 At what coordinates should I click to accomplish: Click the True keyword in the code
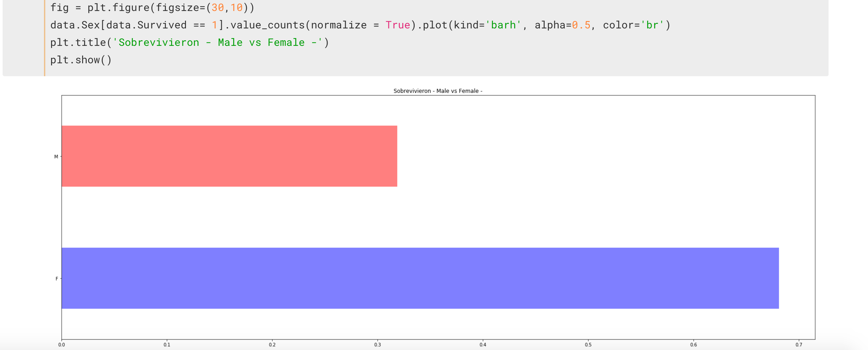click(397, 25)
